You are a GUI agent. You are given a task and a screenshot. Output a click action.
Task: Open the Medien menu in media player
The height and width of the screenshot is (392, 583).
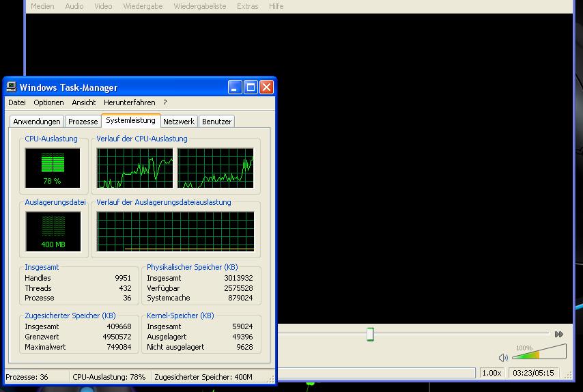(x=42, y=6)
